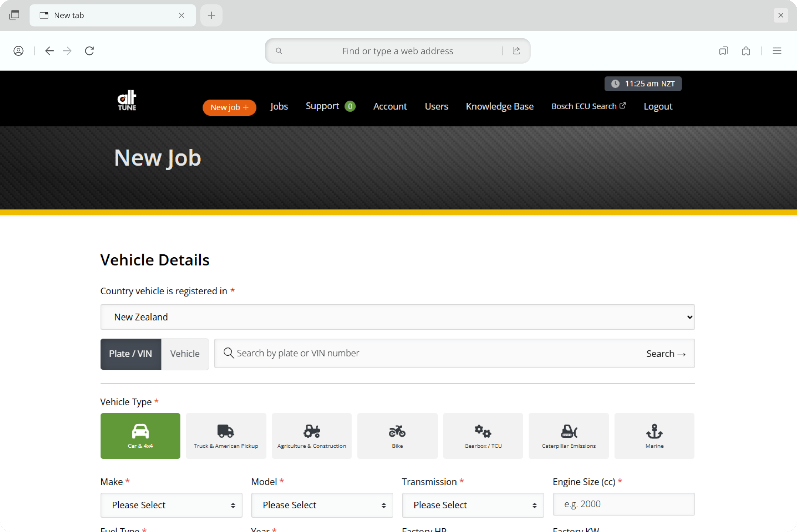Reload the page
Viewport: 797px width, 532px height.
[89, 51]
